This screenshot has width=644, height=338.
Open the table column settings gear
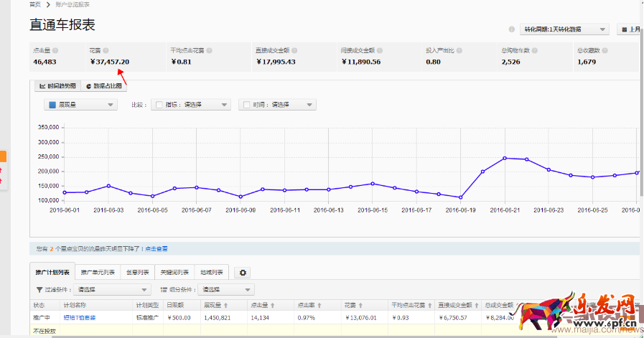pos(243,273)
